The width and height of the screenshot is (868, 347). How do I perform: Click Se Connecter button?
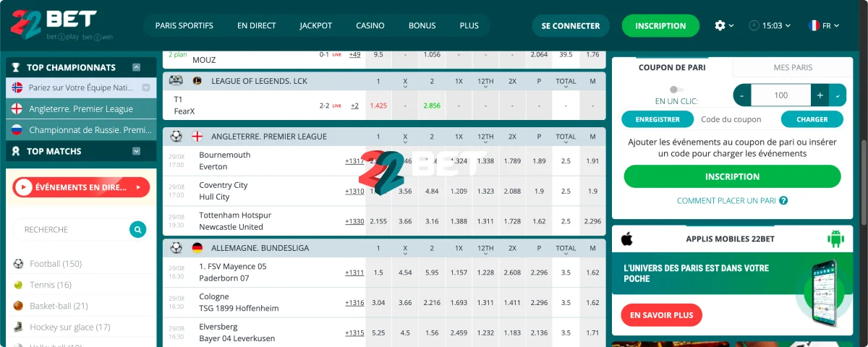tap(571, 25)
